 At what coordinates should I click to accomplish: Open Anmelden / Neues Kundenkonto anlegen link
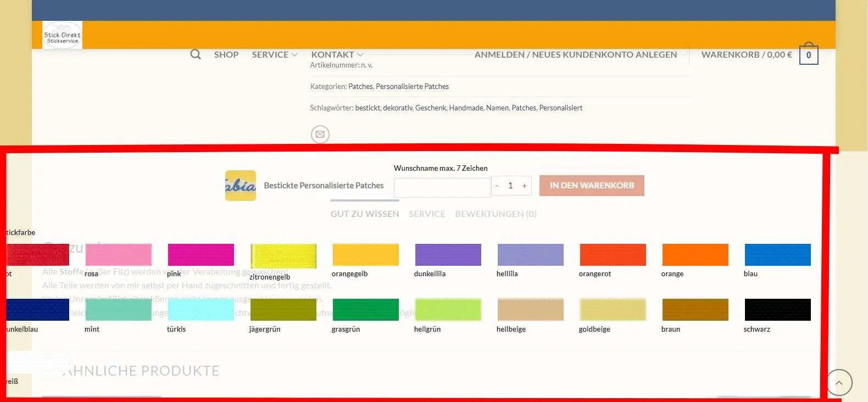click(x=576, y=54)
